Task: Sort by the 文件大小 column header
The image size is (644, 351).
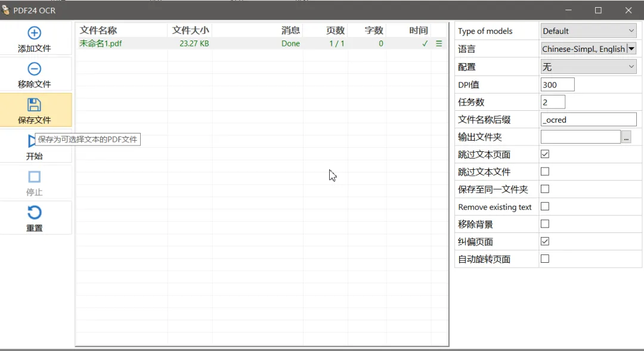Action: (x=190, y=30)
